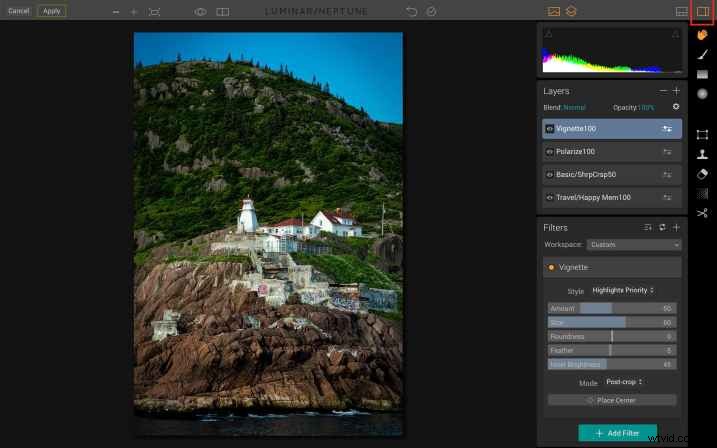This screenshot has width=717, height=448.
Task: Select the Vignette100 layer
Action: coord(612,129)
